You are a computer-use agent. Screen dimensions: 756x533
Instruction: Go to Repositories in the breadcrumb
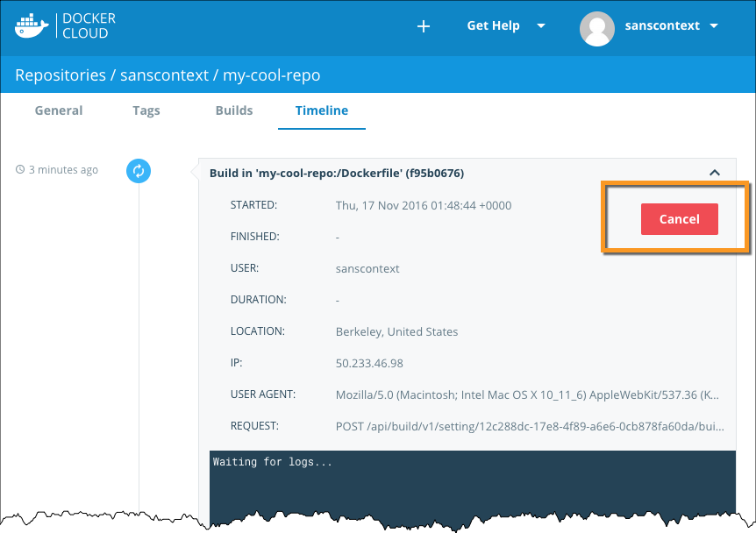tap(61, 75)
